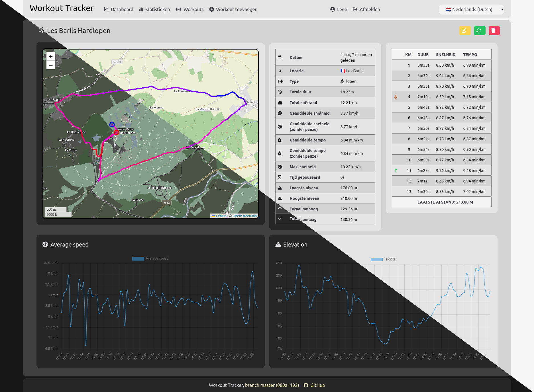Screen dimensions: 534x392
Task: Click the TEMPO column header
Action: pyautogui.click(x=470, y=55)
